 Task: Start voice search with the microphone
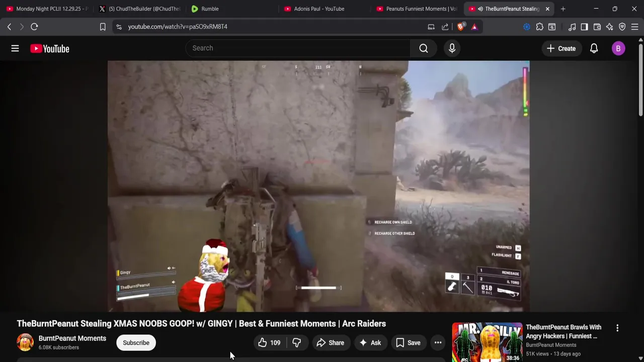(x=452, y=48)
